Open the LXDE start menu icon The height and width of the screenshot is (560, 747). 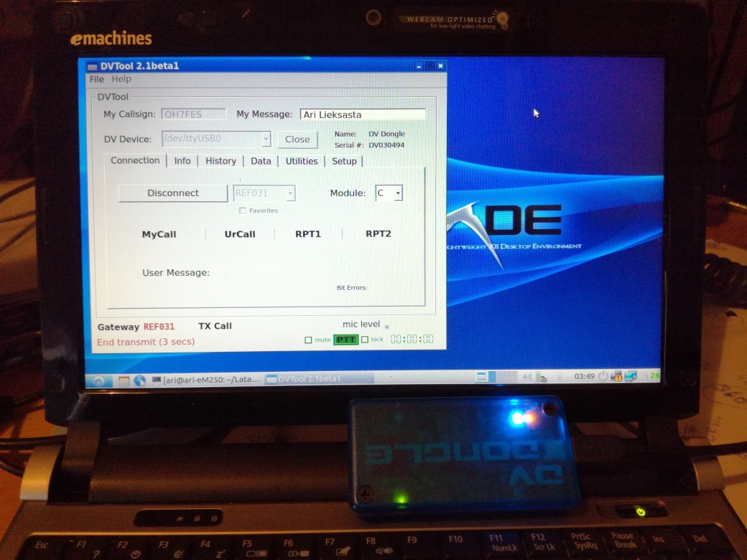tap(98, 381)
